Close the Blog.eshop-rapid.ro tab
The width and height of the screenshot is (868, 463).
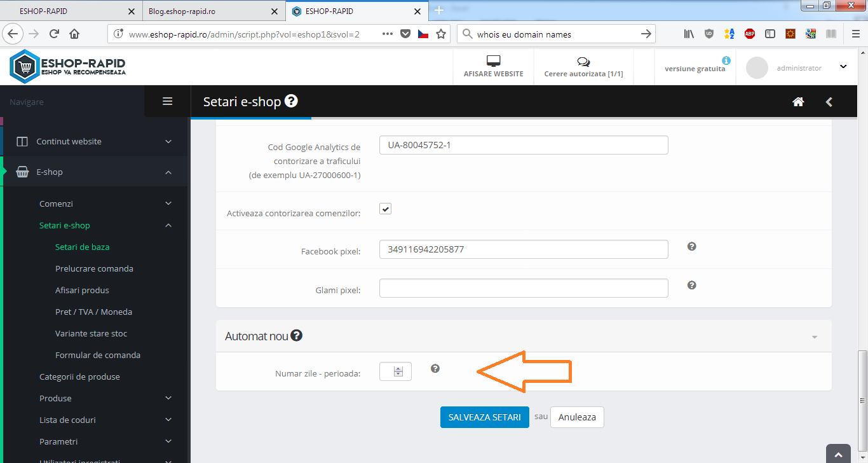(x=275, y=11)
